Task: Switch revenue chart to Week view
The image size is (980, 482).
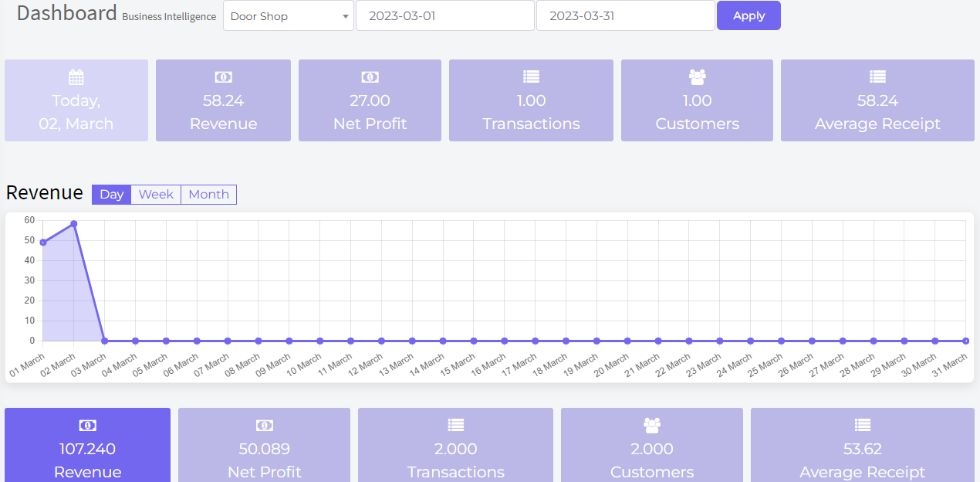Action: (x=156, y=195)
